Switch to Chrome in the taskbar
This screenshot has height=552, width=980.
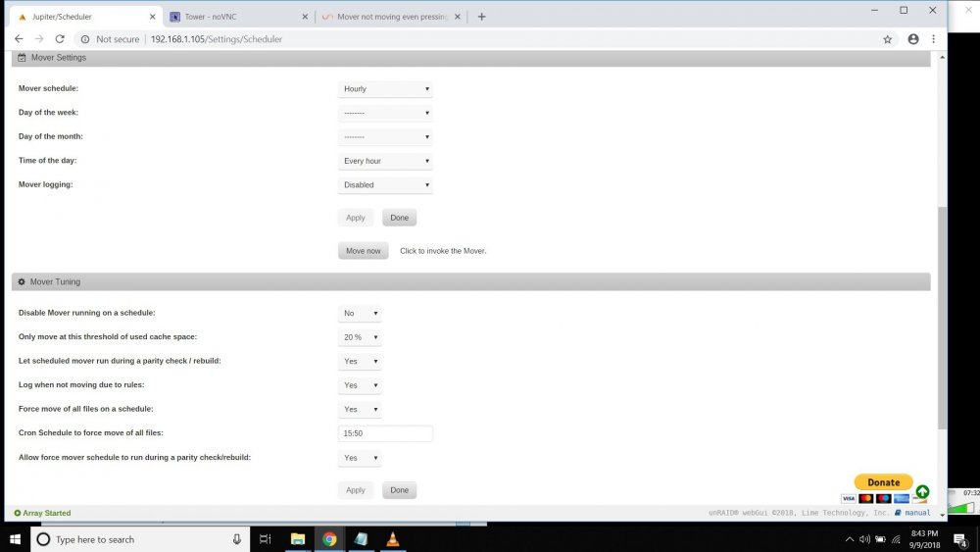[329, 539]
